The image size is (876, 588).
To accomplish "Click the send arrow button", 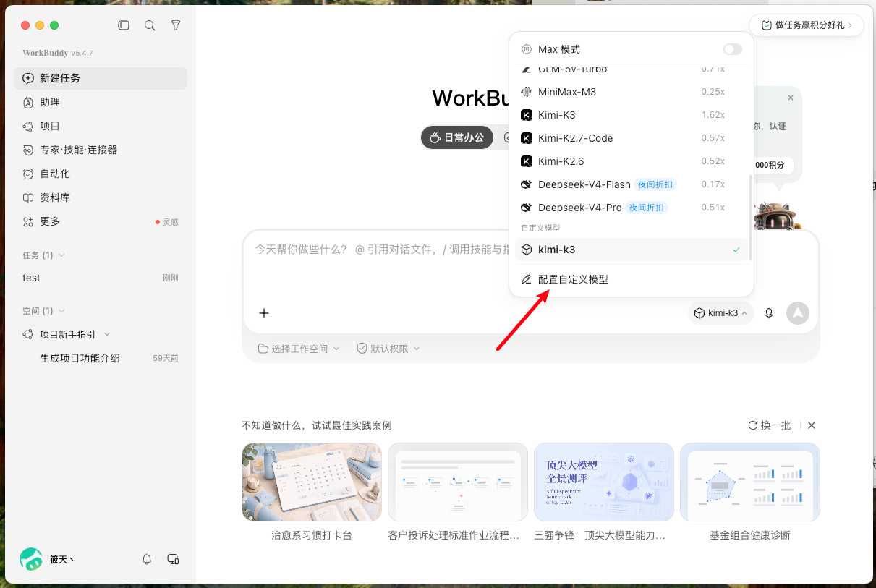I will tap(798, 313).
